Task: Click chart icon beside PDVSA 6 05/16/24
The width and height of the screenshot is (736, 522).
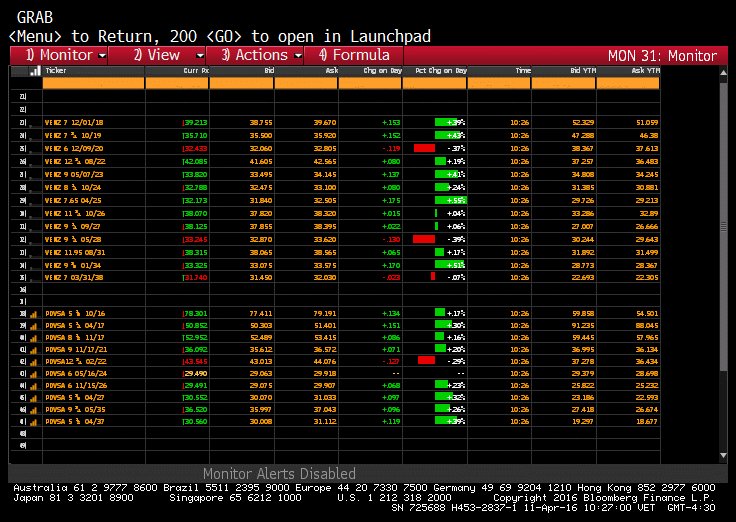Action: pyautogui.click(x=35, y=373)
